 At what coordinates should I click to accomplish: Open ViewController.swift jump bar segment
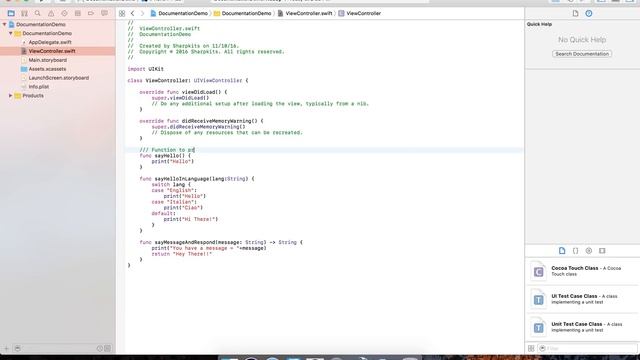305,13
